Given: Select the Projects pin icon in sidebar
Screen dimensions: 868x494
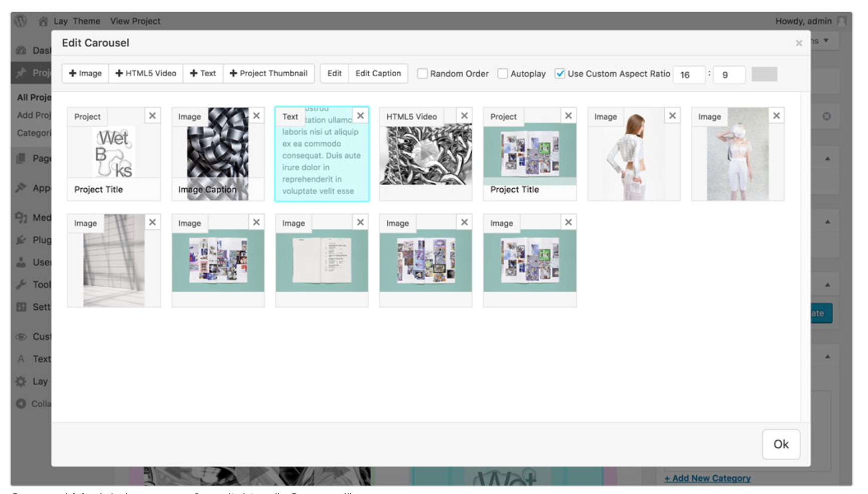Looking at the screenshot, I should point(22,73).
